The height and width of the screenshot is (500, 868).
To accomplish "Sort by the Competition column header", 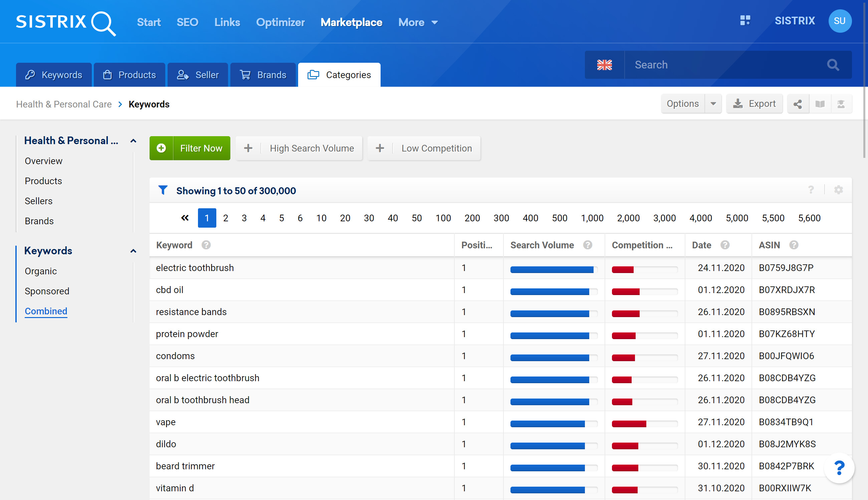I will pyautogui.click(x=642, y=245).
